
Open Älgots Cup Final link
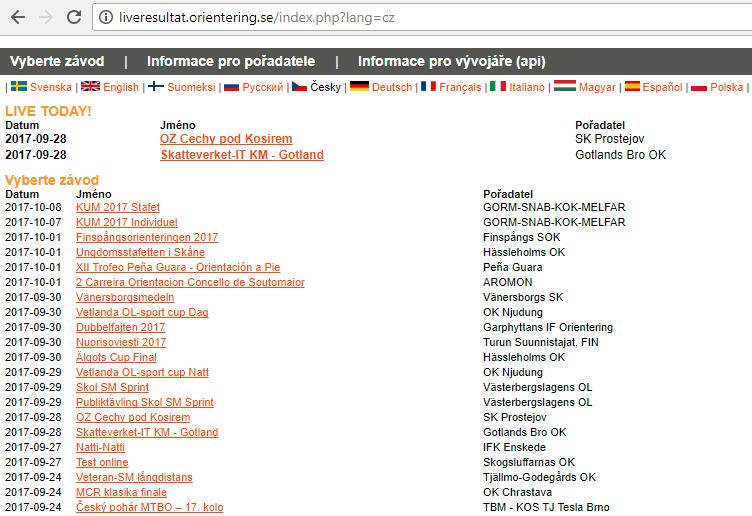[116, 357]
